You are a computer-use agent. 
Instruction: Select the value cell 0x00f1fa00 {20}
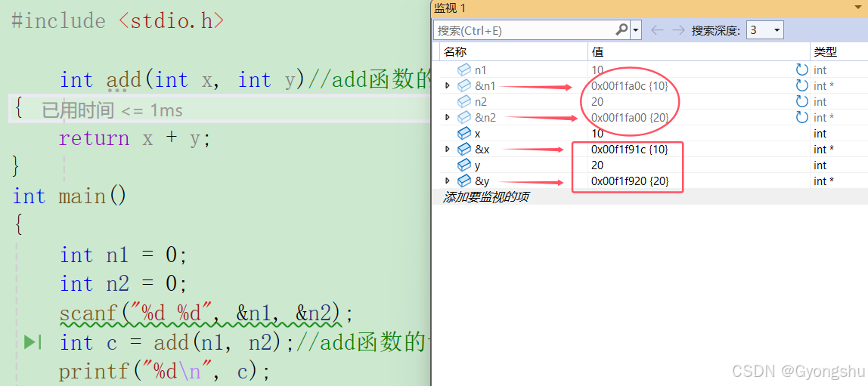[x=629, y=117]
